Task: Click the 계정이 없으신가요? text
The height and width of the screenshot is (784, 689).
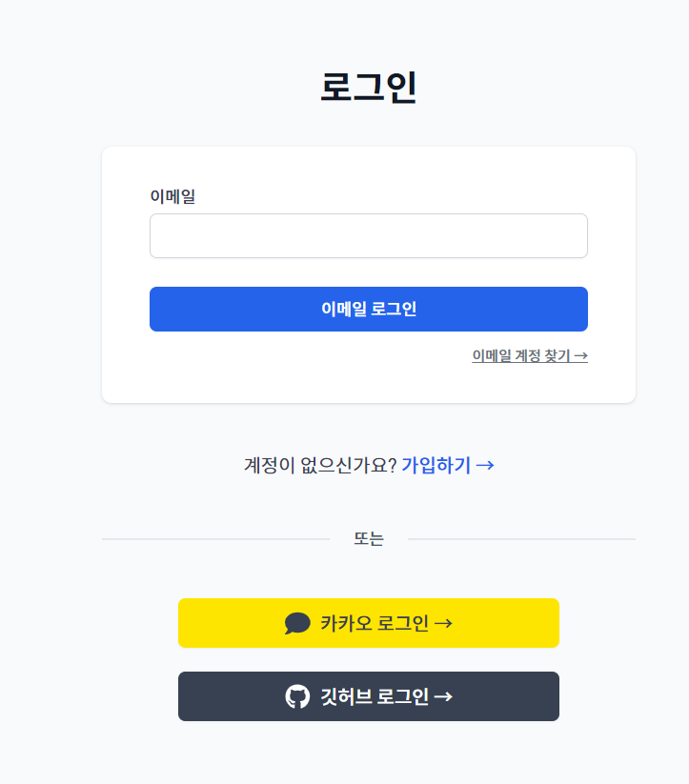Action: click(x=320, y=465)
